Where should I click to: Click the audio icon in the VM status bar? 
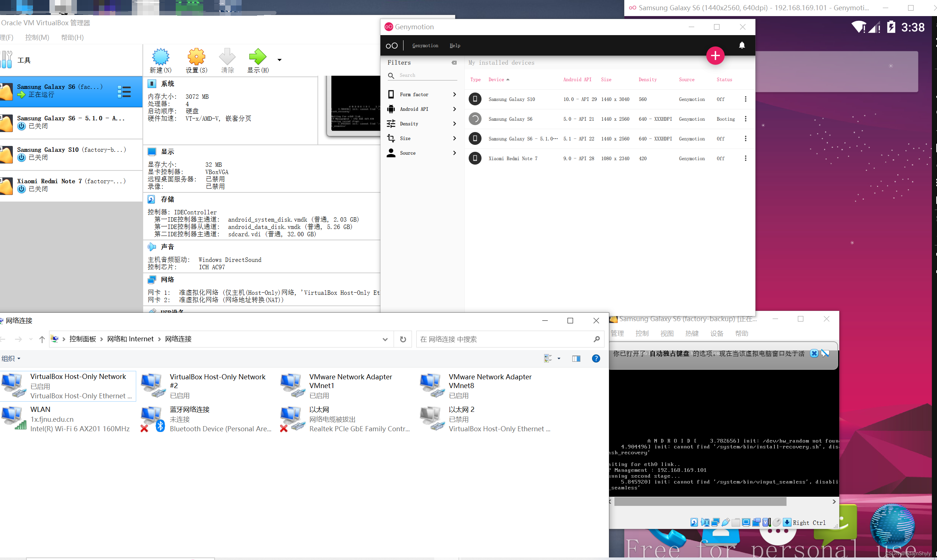(x=706, y=522)
